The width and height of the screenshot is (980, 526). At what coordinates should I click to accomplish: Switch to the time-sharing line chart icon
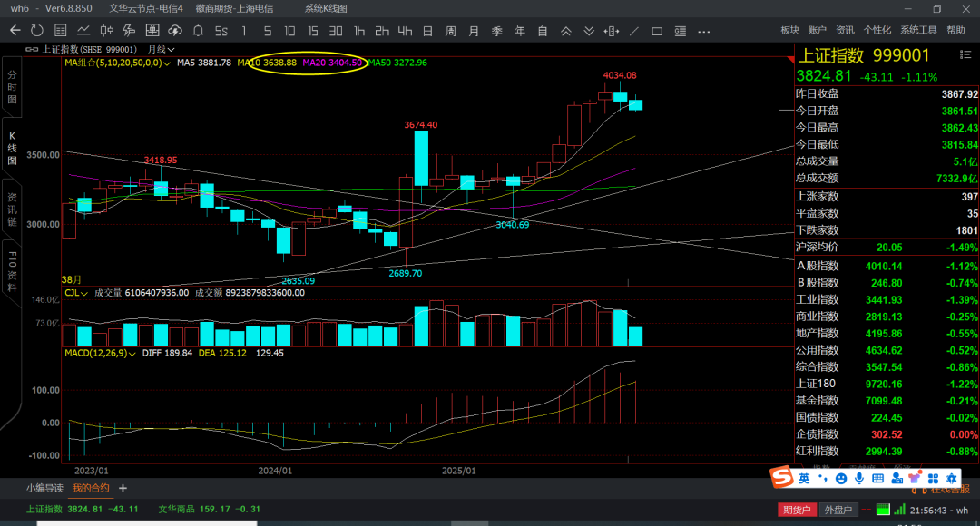(x=83, y=30)
